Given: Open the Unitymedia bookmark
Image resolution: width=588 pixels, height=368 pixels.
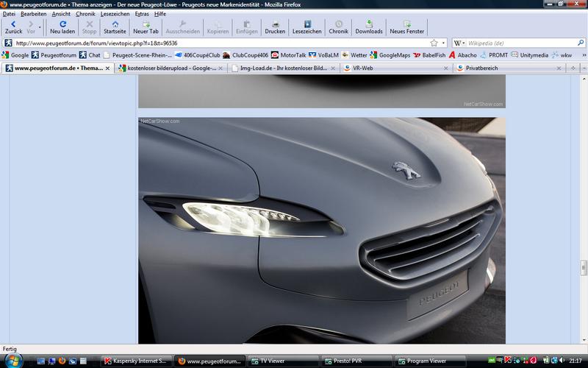Looking at the screenshot, I should tap(529, 55).
